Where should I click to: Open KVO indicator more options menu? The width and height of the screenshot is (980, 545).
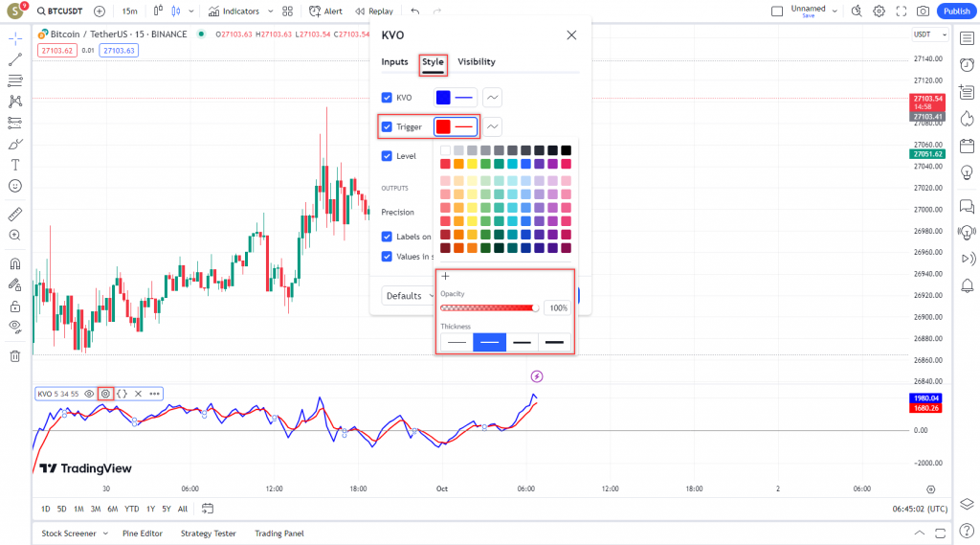[154, 395]
